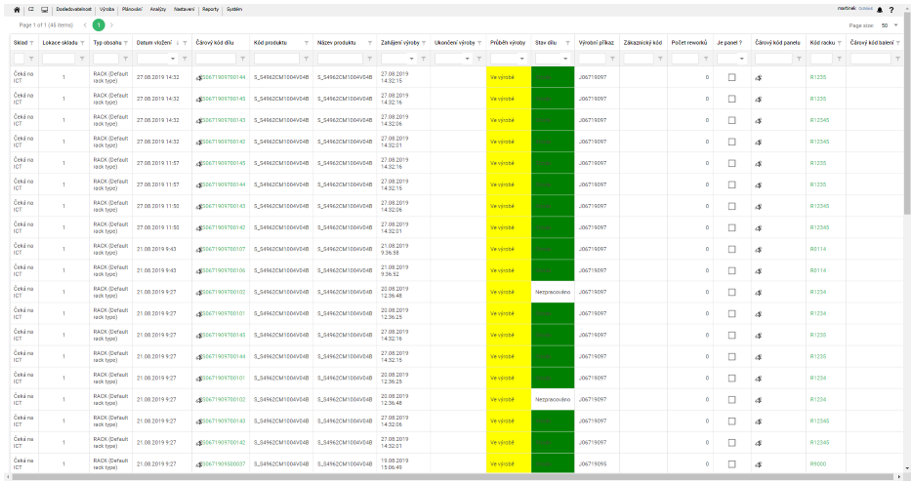This screenshot has width=915, height=481.
Task: Open the Výroba menu
Action: tap(107, 9)
